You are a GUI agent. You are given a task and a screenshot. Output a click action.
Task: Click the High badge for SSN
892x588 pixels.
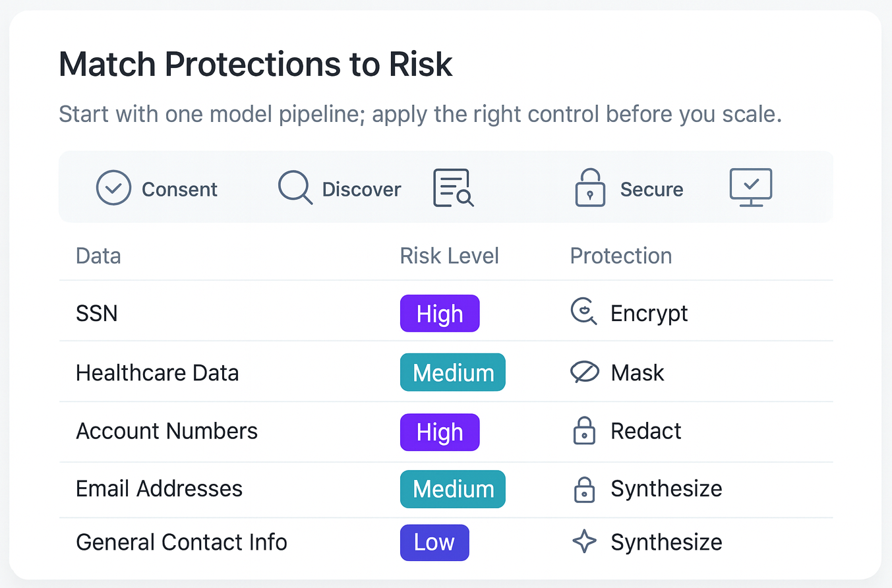click(440, 313)
